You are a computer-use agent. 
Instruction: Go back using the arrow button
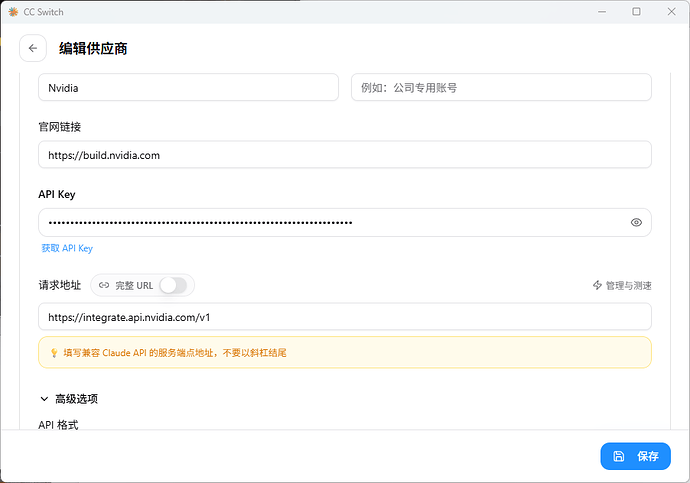tap(33, 48)
